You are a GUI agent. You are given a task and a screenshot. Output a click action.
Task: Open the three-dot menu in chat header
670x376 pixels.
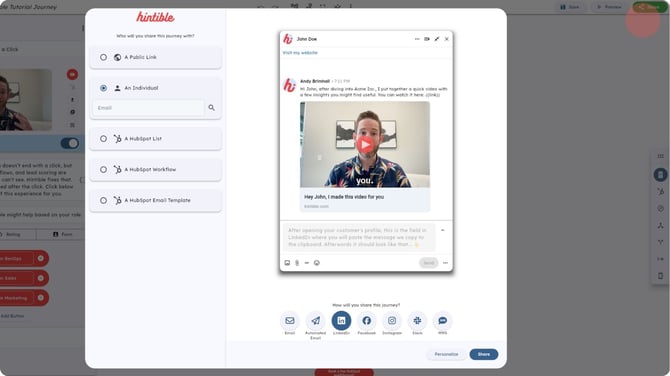click(x=417, y=39)
